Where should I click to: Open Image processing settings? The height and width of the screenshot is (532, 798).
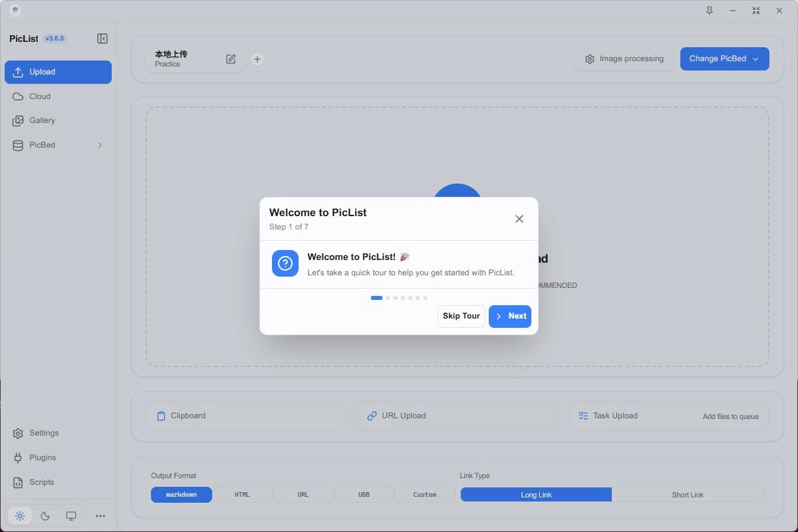tap(624, 59)
